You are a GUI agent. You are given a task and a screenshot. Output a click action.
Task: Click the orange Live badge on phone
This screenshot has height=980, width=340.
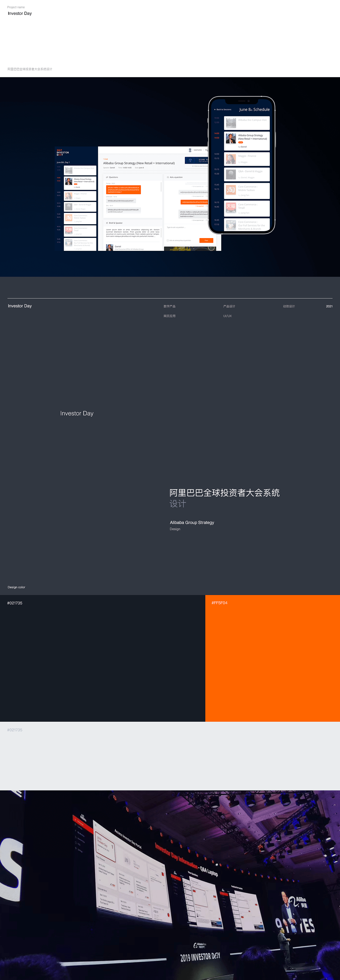point(240,142)
